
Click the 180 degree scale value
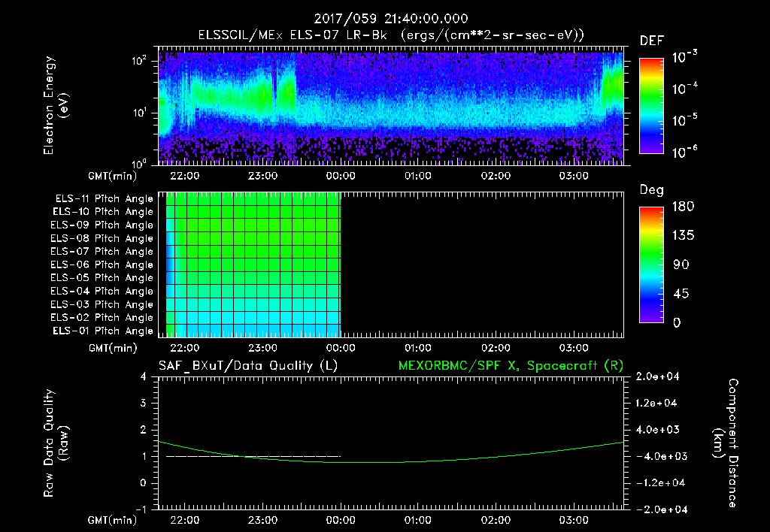[684, 207]
